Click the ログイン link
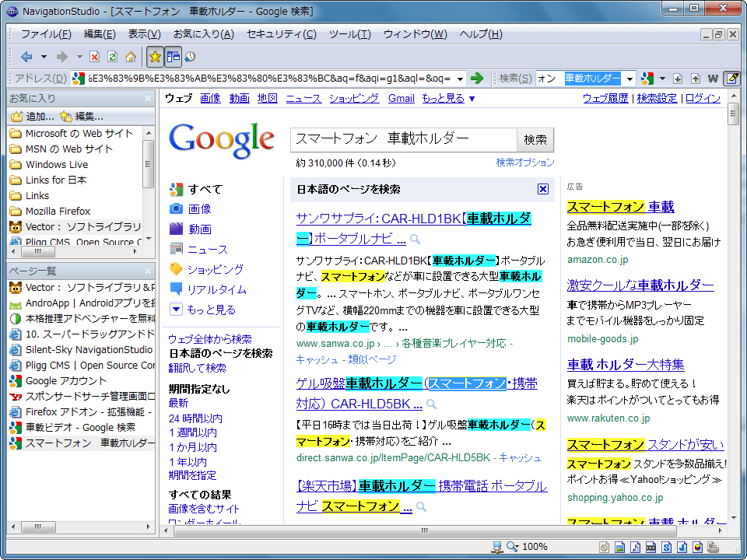The width and height of the screenshot is (747, 560). (703, 99)
